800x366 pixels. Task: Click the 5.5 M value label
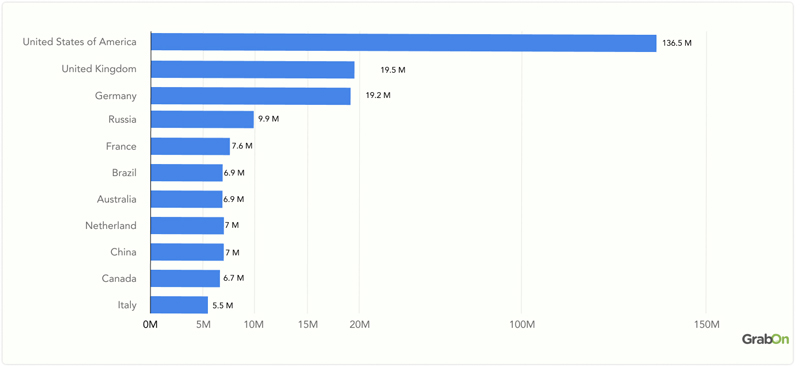click(223, 306)
